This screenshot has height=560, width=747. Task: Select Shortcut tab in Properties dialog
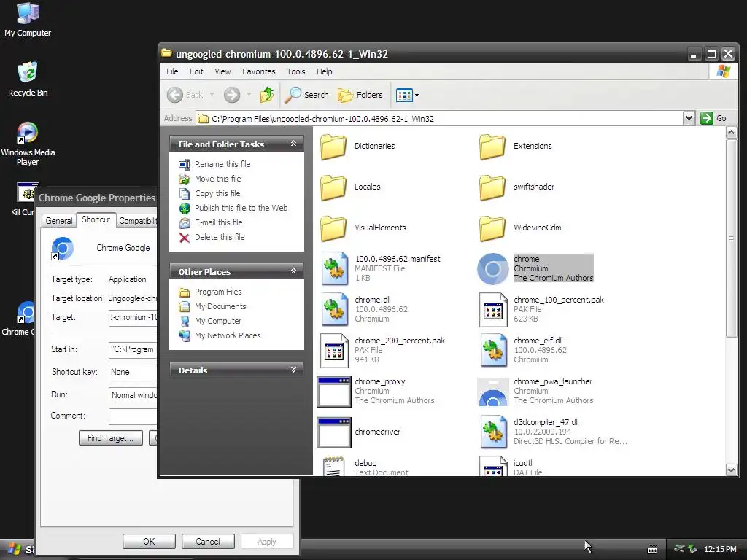tap(96, 219)
